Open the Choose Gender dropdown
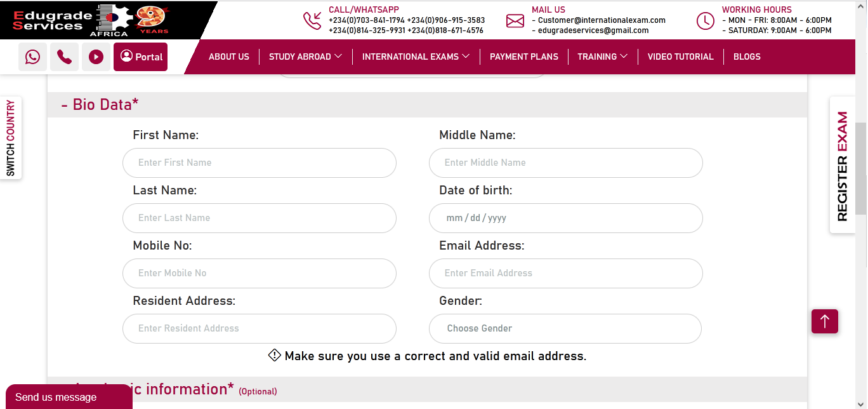Viewport: 868px width, 409px height. click(x=565, y=328)
